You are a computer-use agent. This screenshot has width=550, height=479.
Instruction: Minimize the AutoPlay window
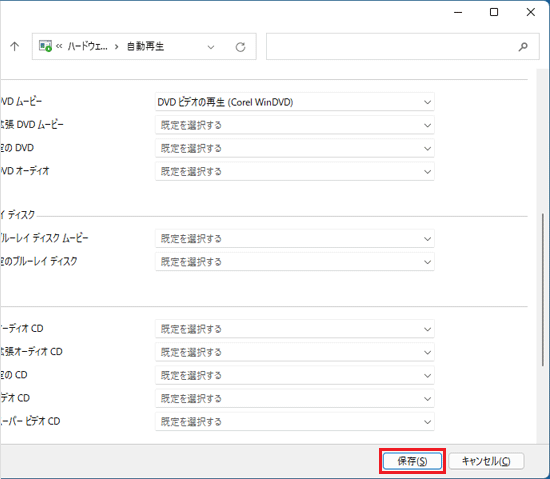458,12
